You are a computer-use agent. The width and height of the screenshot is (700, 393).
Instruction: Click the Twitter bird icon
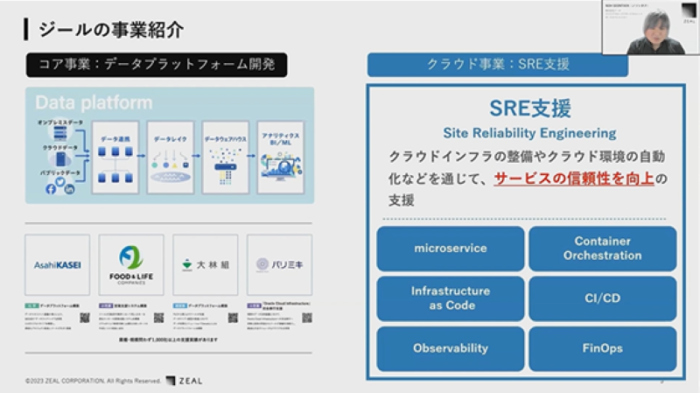(60, 182)
